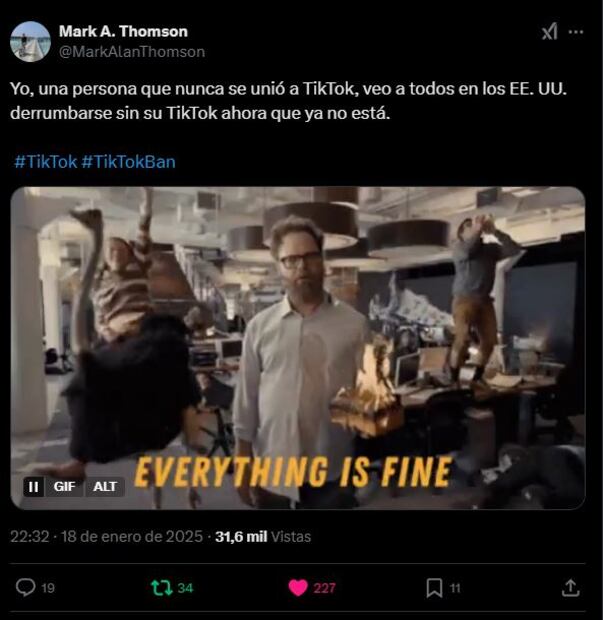Viewport: 603px width, 620px height.
Task: Visit the @MarkAlanThomson handle link
Action: [132, 52]
